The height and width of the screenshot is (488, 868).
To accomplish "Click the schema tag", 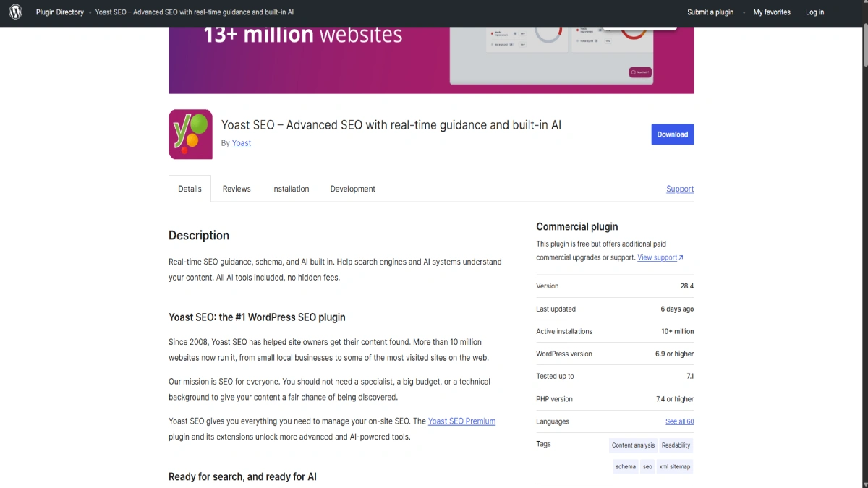I will click(626, 467).
